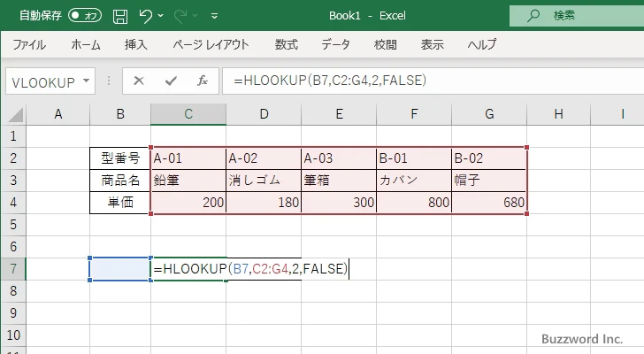Open the ページ レイアウト tab
644x354 pixels.
(x=211, y=44)
